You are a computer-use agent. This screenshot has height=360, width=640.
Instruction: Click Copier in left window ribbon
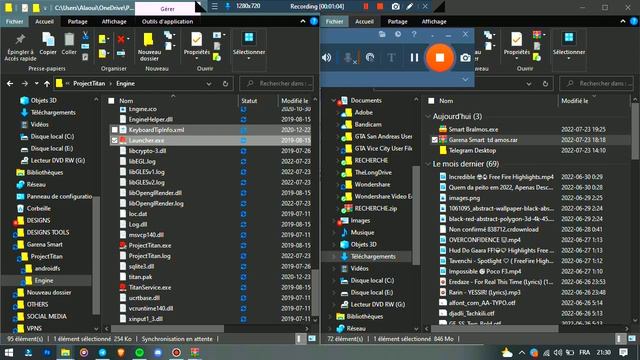(48, 43)
